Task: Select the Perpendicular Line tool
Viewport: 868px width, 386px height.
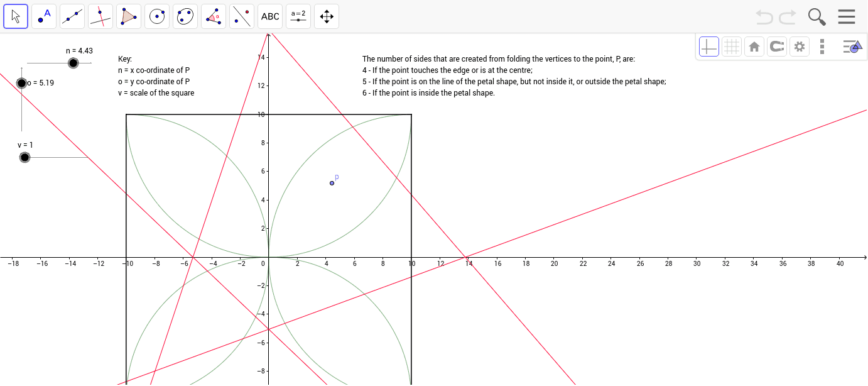Action: [x=100, y=16]
